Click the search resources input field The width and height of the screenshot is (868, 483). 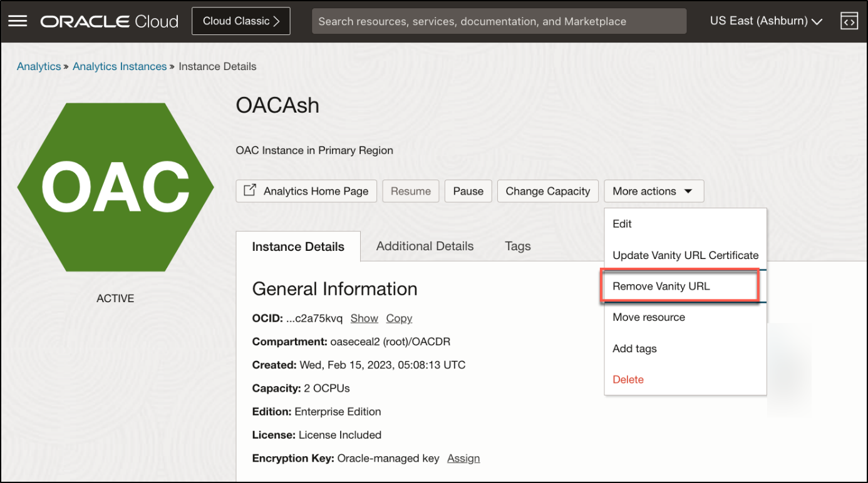click(x=499, y=21)
